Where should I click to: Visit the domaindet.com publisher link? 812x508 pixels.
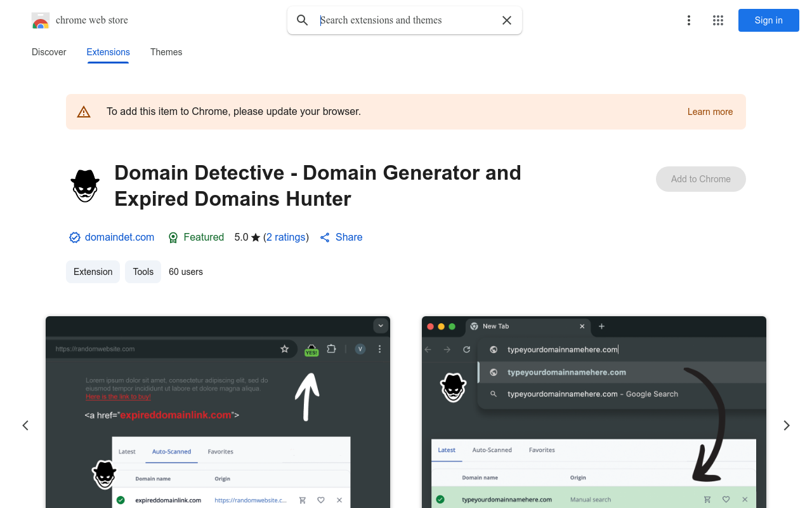(x=119, y=237)
